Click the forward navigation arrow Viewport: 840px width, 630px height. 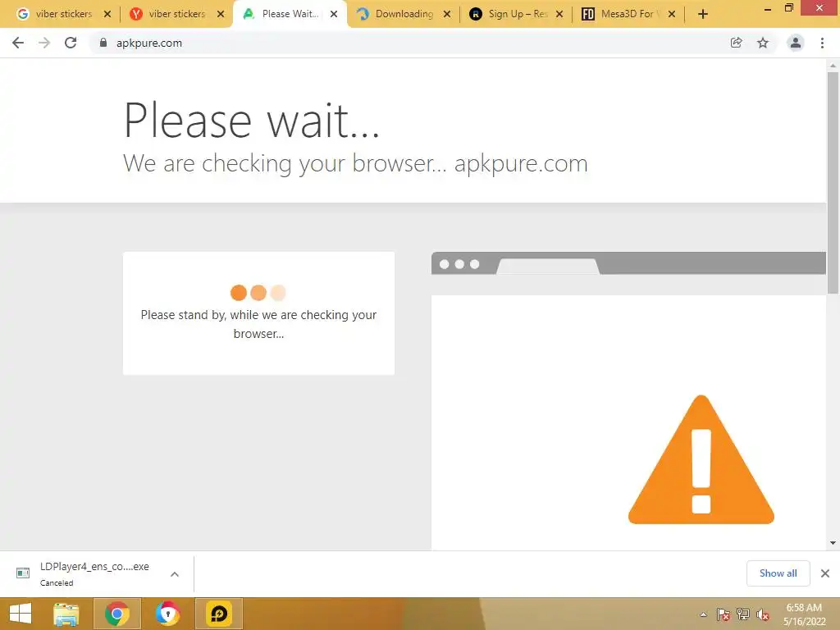tap(44, 43)
